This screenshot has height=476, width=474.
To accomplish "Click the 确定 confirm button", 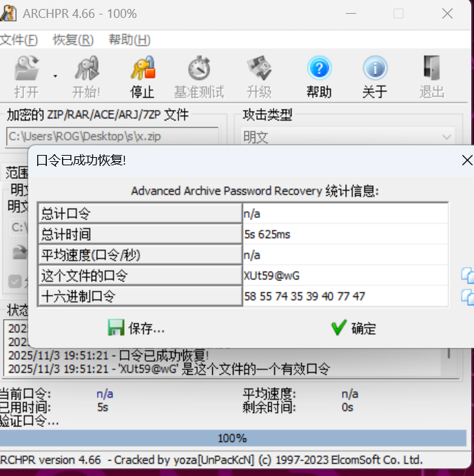I will (x=353, y=328).
